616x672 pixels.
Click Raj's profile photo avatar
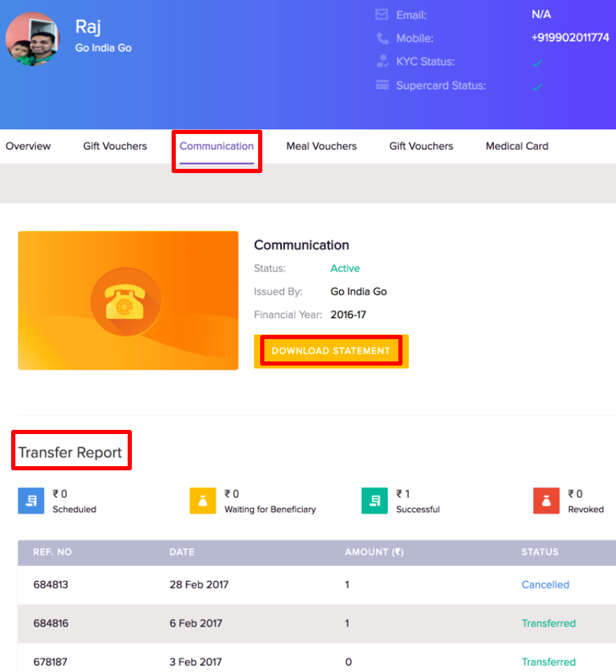[x=32, y=39]
